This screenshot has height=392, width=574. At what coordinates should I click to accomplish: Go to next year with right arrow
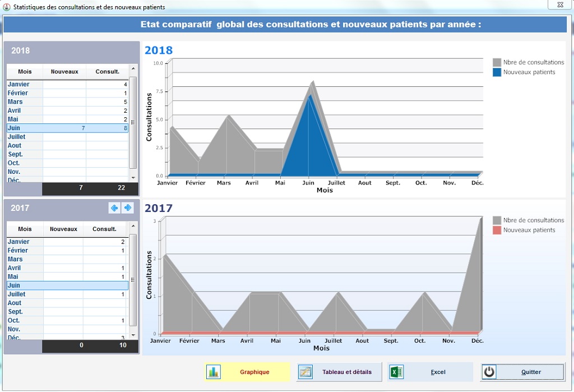pos(128,208)
